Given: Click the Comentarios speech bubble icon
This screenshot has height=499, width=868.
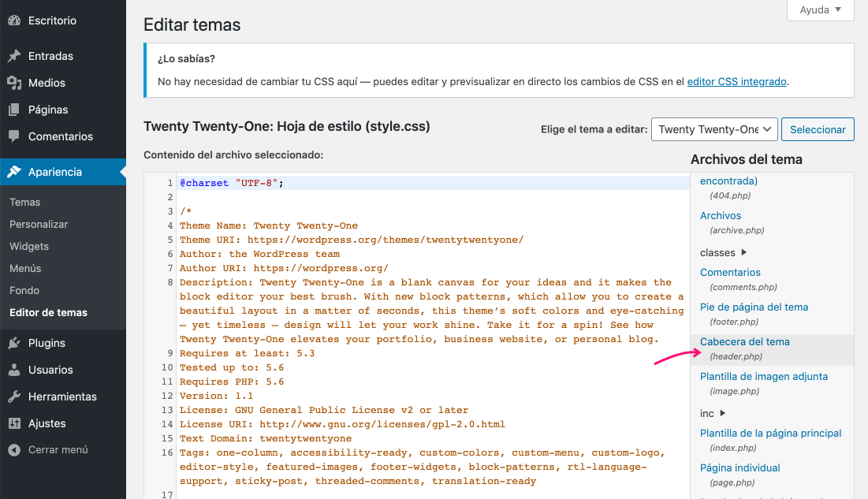Looking at the screenshot, I should tap(14, 136).
